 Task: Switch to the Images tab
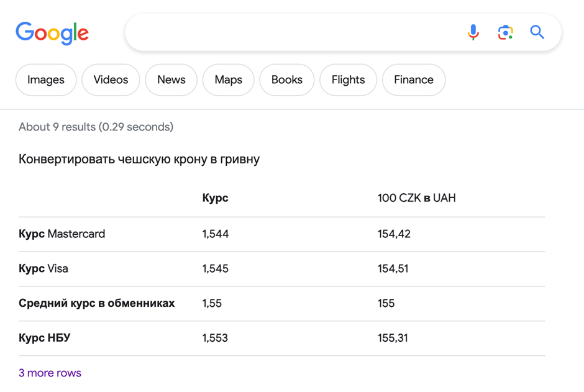tap(46, 80)
